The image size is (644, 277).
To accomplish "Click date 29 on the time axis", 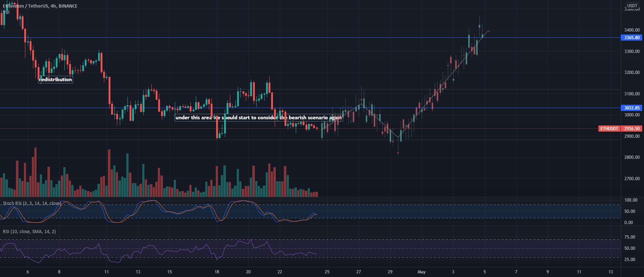I will (x=390, y=272).
